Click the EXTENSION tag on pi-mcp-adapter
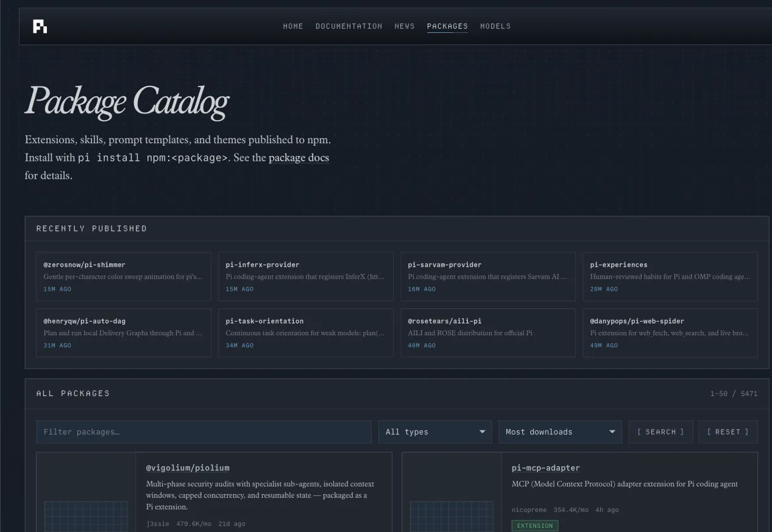The image size is (772, 532). 535,525
